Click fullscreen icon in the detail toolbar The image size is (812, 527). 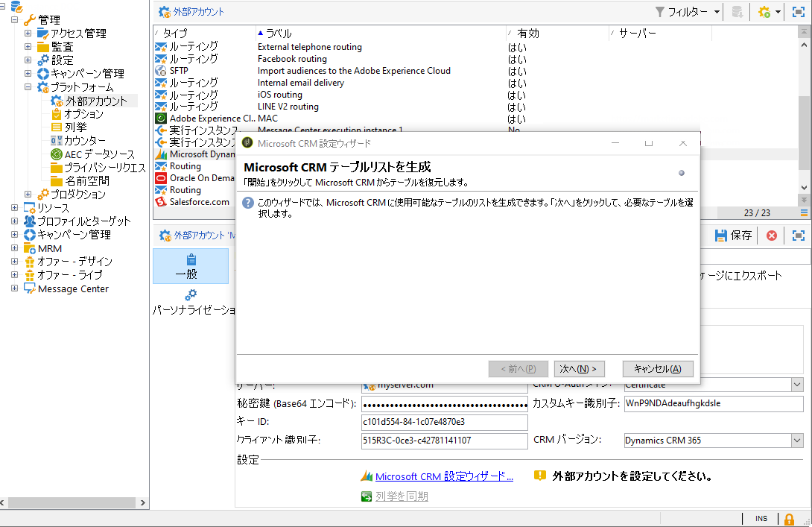pyautogui.click(x=799, y=236)
